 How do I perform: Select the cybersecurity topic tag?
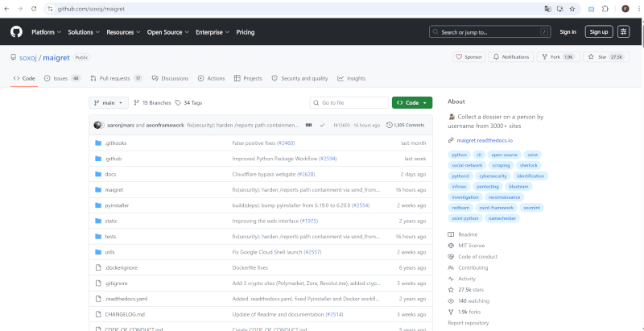[x=493, y=176]
